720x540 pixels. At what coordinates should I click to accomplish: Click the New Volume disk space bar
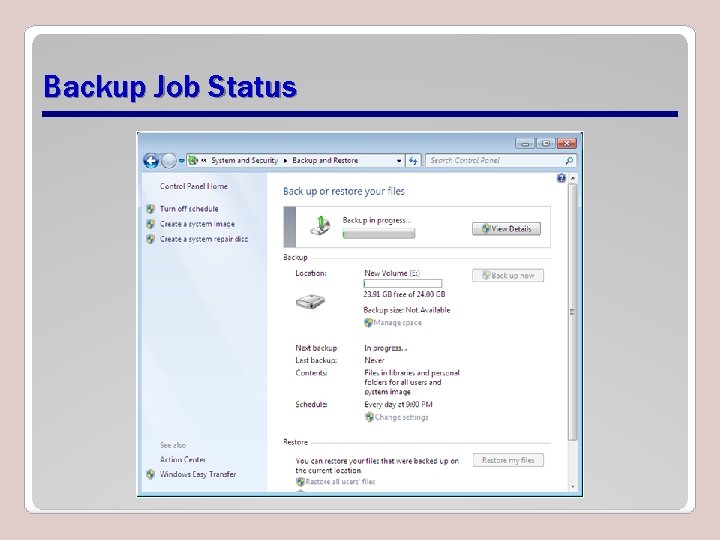403,284
